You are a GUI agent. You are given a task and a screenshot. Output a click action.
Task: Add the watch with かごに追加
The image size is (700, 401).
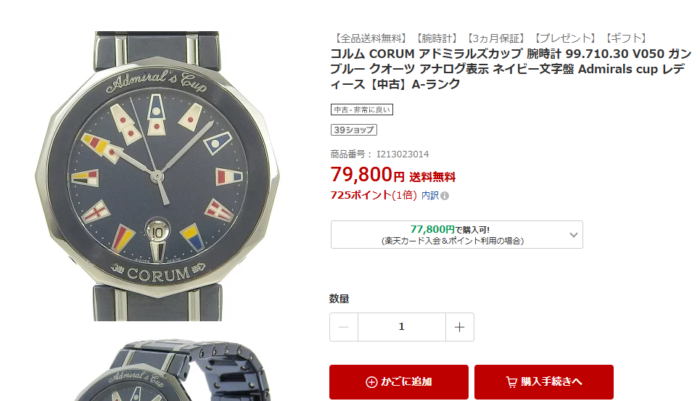pyautogui.click(x=399, y=382)
